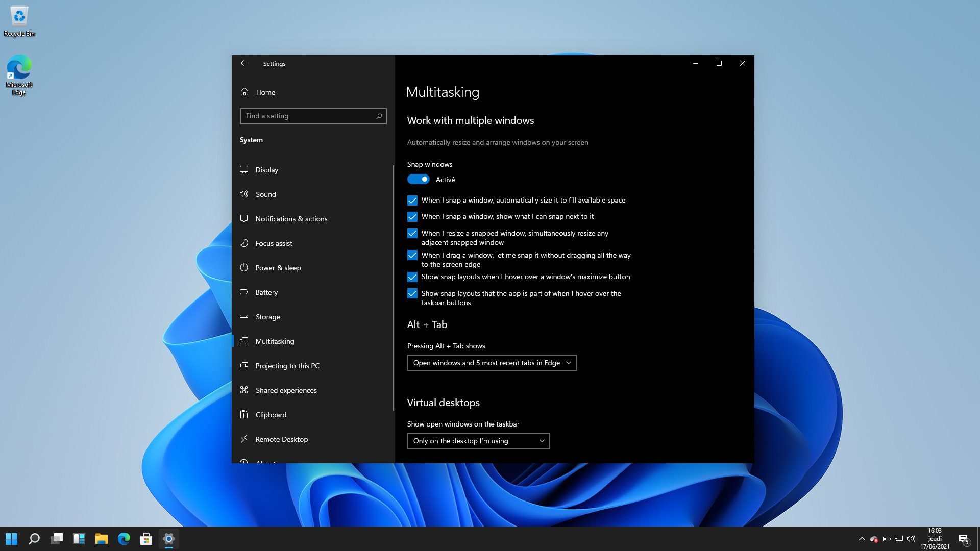This screenshot has width=980, height=551.
Task: Open Shared experiences settings
Action: click(x=286, y=390)
